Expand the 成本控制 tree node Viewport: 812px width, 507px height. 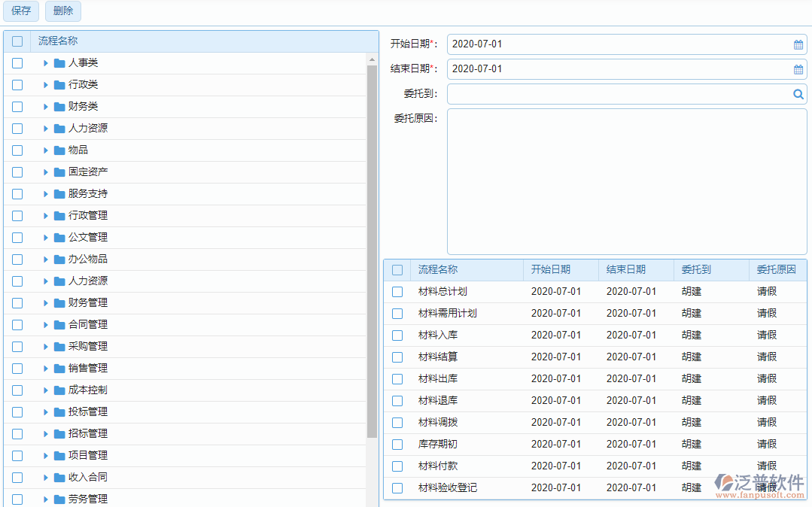pyautogui.click(x=45, y=390)
